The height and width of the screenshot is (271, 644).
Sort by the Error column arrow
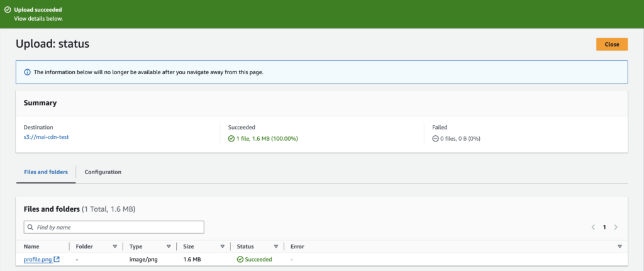pyautogui.click(x=619, y=246)
